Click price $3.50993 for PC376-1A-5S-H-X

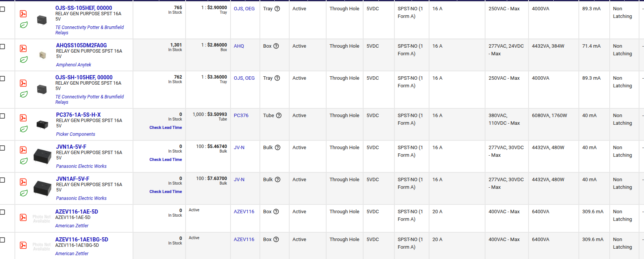(217, 114)
